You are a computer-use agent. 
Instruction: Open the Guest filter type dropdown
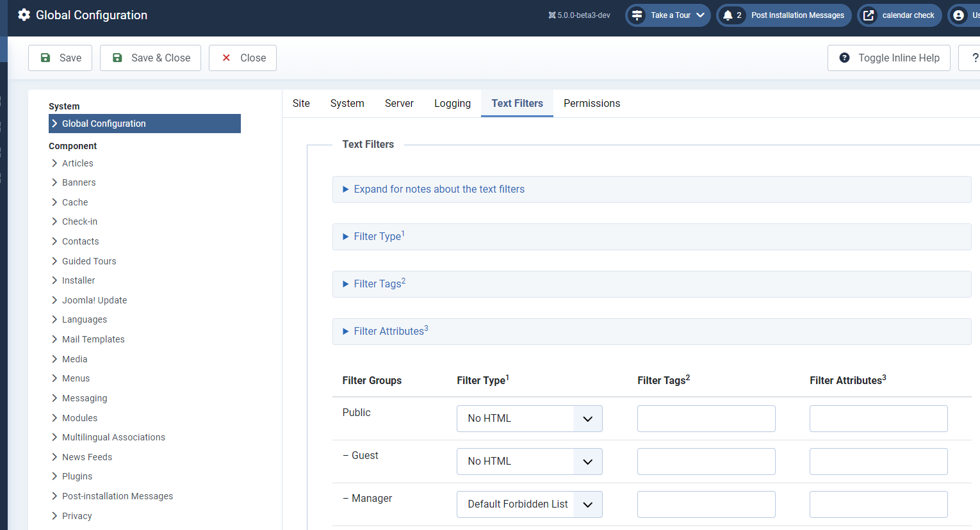530,462
